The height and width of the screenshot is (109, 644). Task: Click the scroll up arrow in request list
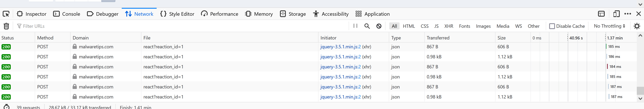(x=640, y=36)
